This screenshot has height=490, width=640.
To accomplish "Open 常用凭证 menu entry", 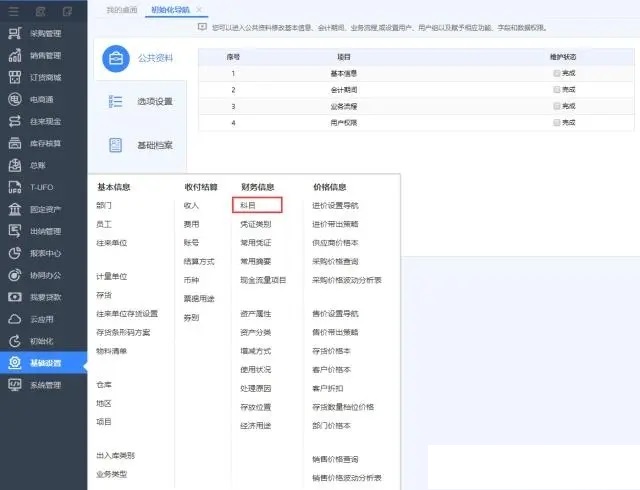I will pyautogui.click(x=256, y=243).
